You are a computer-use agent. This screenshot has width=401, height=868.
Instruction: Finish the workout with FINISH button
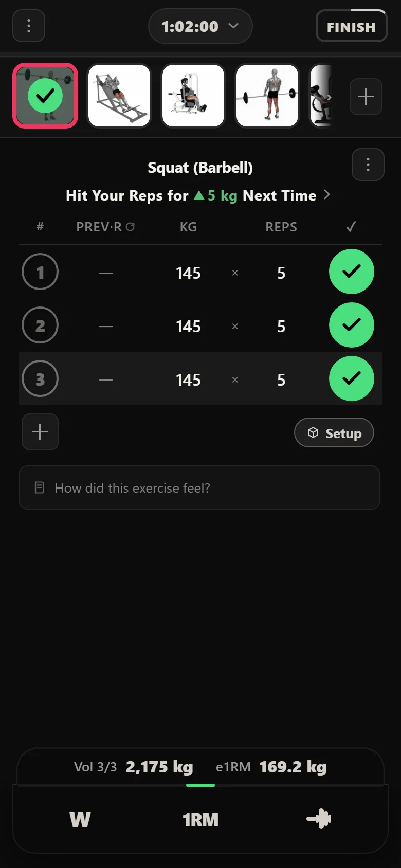click(352, 26)
